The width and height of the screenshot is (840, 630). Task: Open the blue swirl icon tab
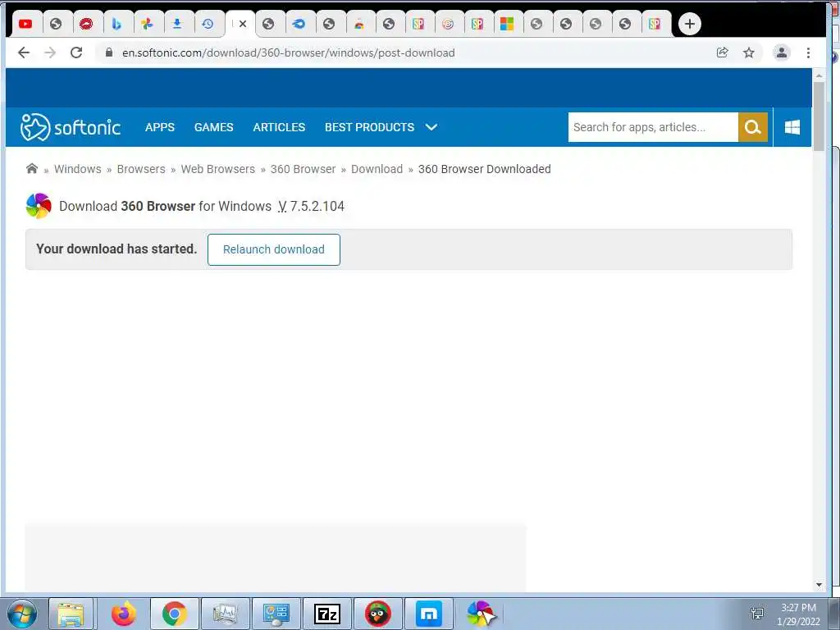coord(299,24)
